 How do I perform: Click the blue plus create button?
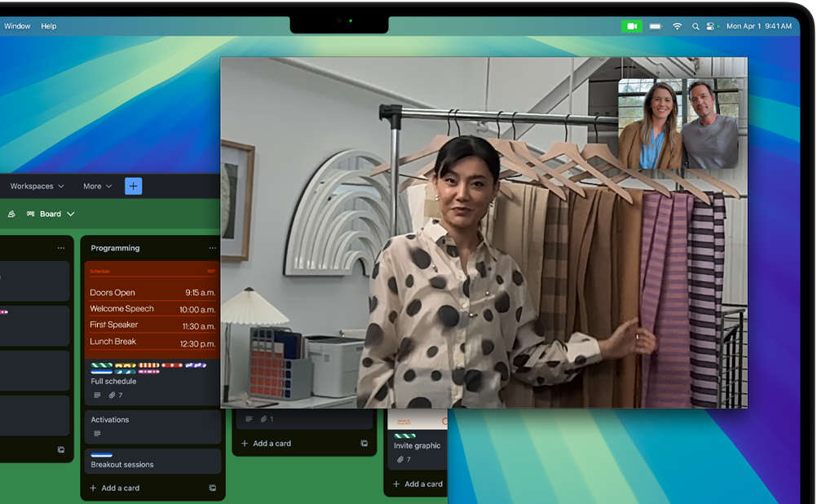tap(133, 186)
